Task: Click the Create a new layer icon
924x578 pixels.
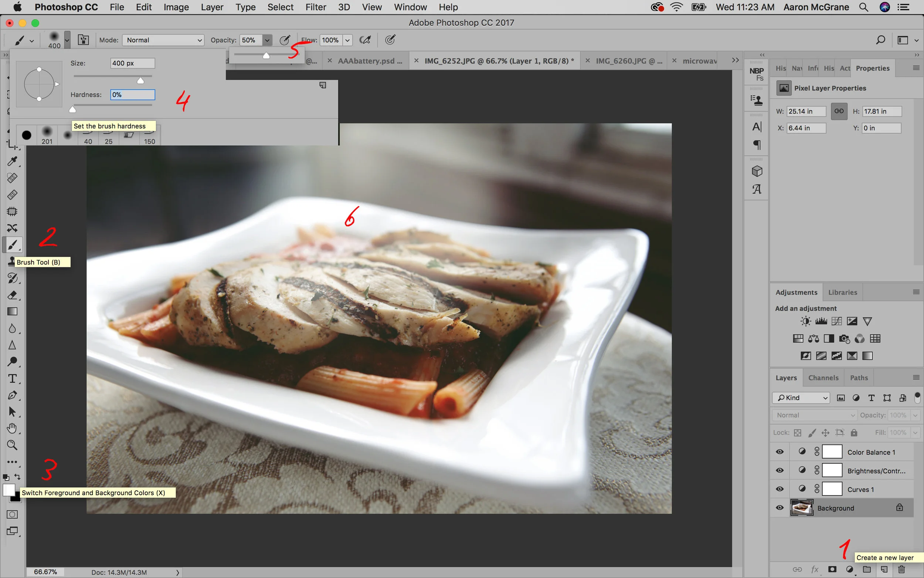Action: click(884, 569)
